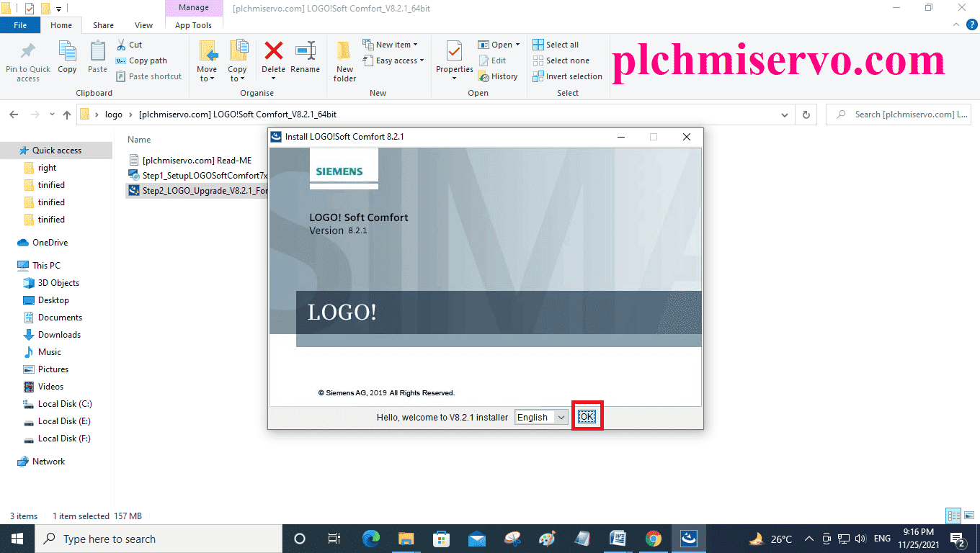Click History in Open group
The image size is (980, 553).
coord(498,76)
